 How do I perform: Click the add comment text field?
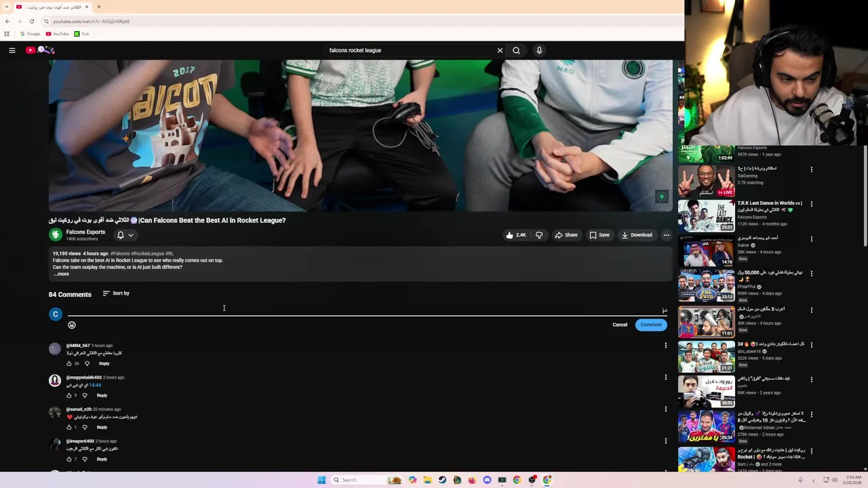click(x=366, y=310)
